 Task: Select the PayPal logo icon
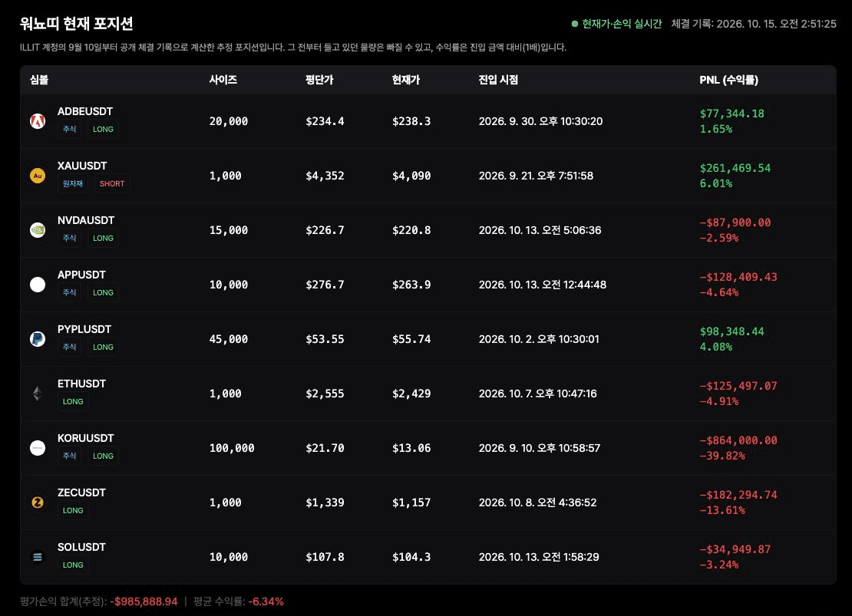38,339
